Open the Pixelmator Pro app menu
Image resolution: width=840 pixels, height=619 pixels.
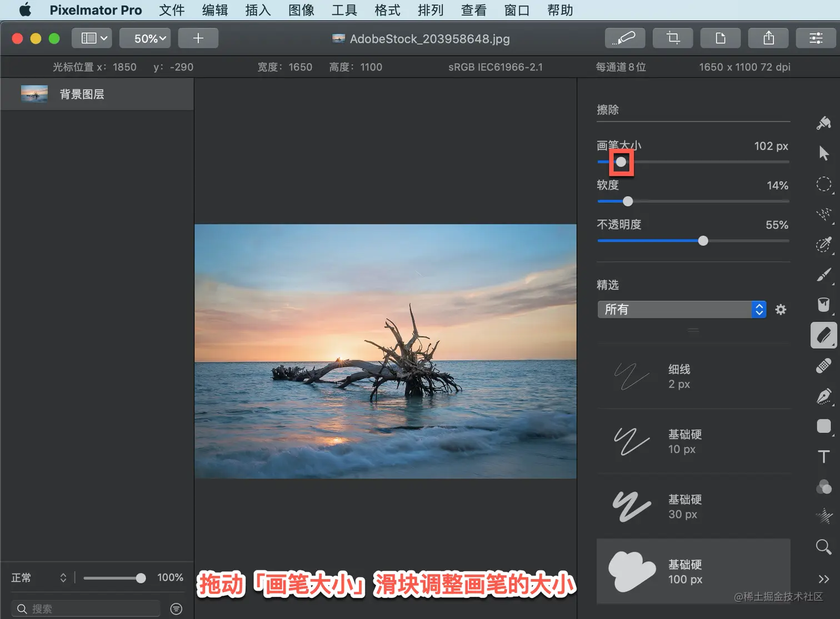click(x=96, y=10)
